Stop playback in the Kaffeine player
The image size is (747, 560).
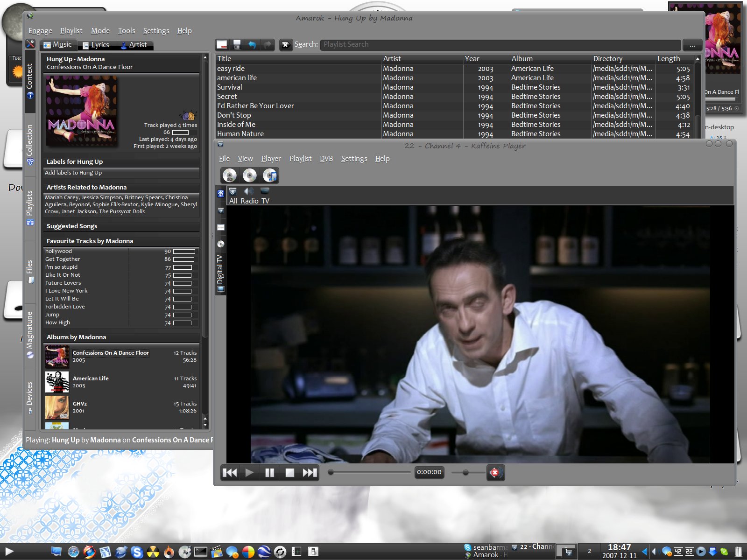click(289, 473)
